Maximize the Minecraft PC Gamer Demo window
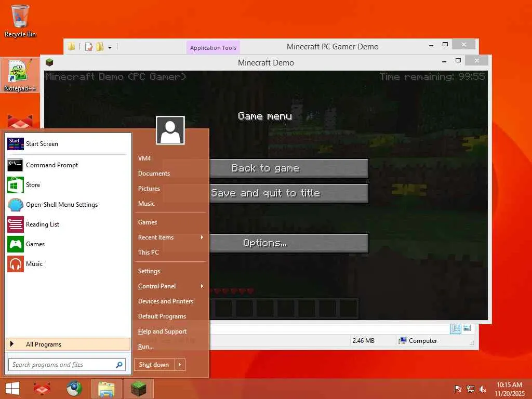 445,45
